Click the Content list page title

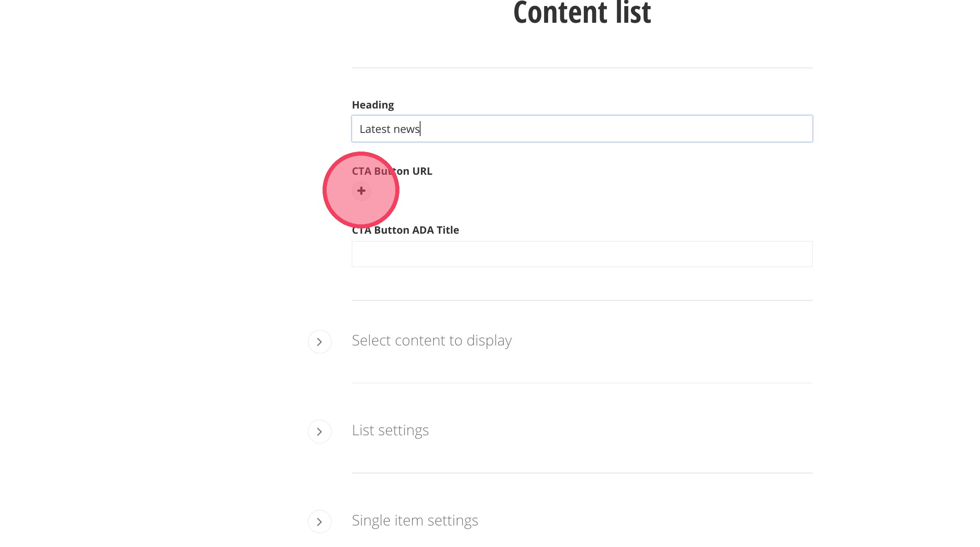582,13
